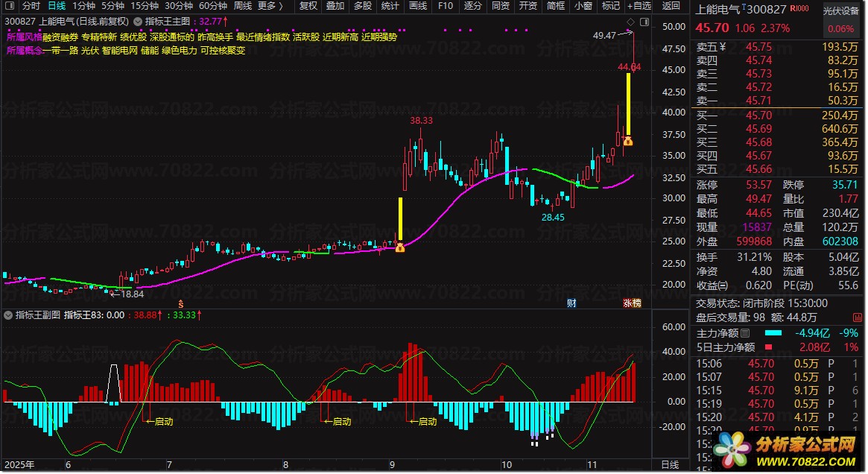Open list icon beside 主力净额
The width and height of the screenshot is (868, 474).
(x=745, y=333)
